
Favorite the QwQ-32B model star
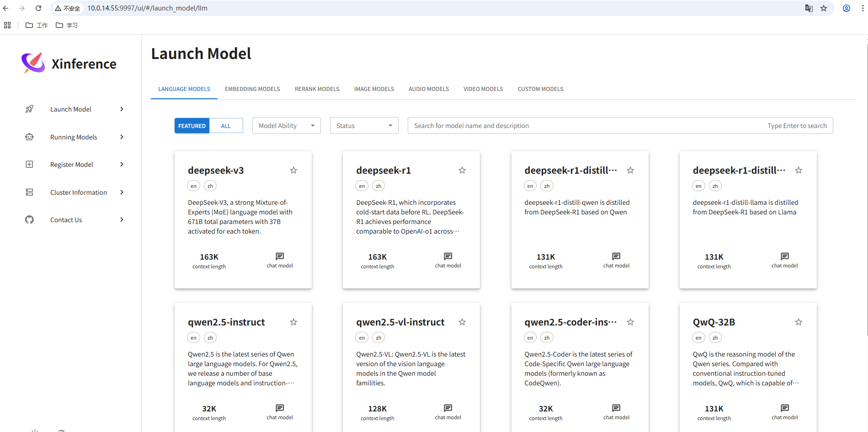799,322
